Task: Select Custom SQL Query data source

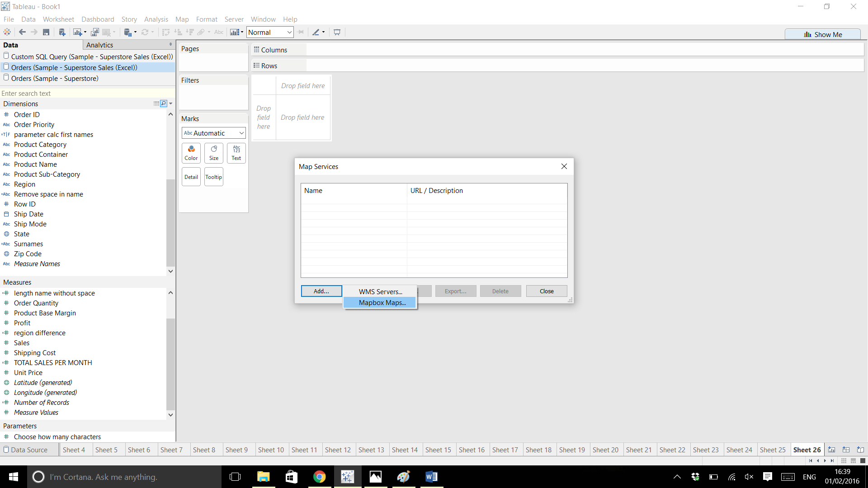Action: click(x=92, y=56)
